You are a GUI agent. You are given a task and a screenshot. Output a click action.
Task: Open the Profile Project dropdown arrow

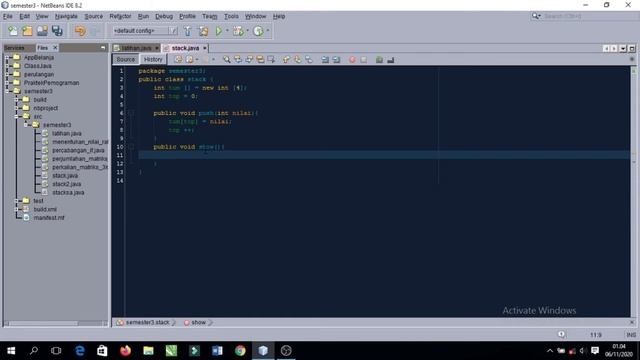268,31
